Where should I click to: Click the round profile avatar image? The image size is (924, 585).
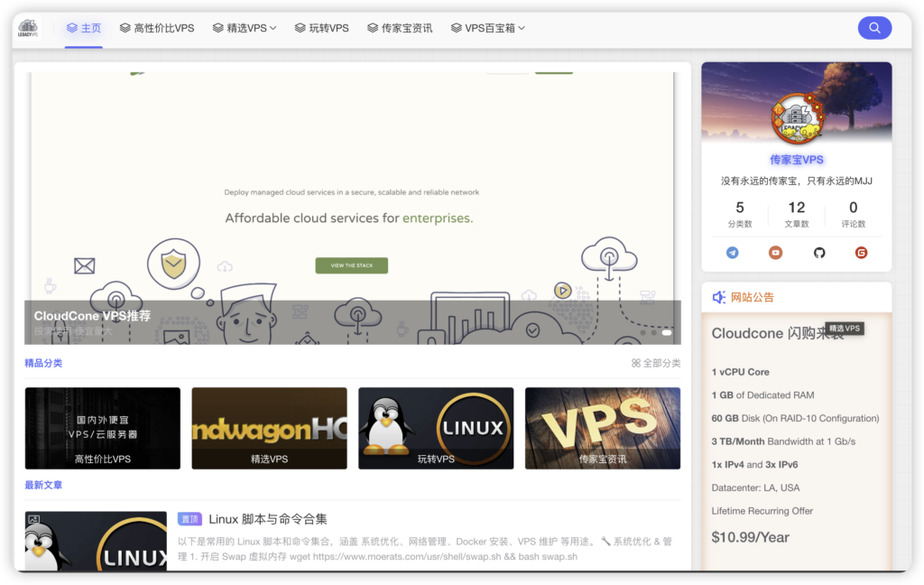point(796,118)
